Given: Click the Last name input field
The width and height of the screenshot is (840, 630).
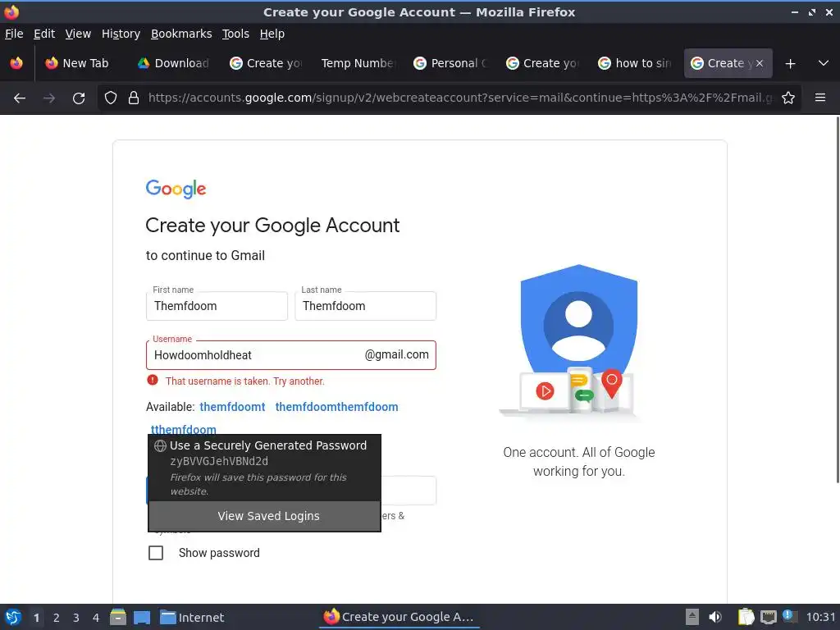Looking at the screenshot, I should click(x=365, y=306).
